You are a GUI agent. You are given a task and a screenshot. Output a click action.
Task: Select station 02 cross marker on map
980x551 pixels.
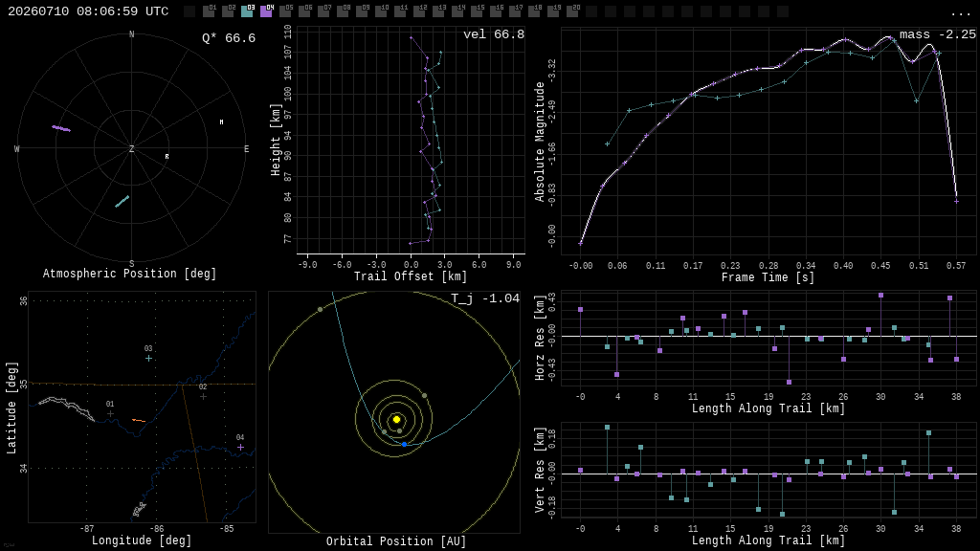click(x=203, y=396)
